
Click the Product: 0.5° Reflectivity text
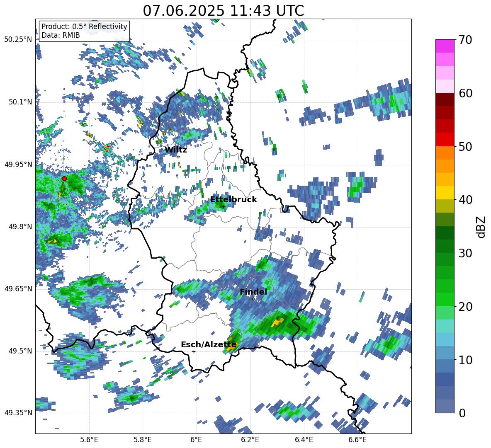(x=84, y=26)
